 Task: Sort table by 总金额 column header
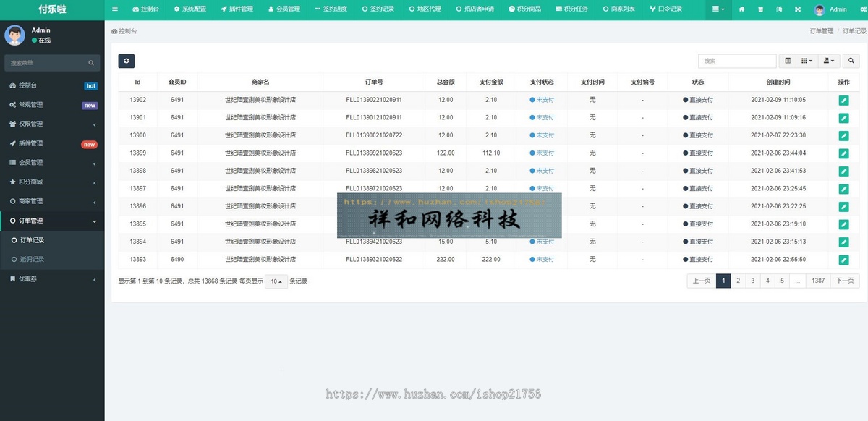[446, 82]
